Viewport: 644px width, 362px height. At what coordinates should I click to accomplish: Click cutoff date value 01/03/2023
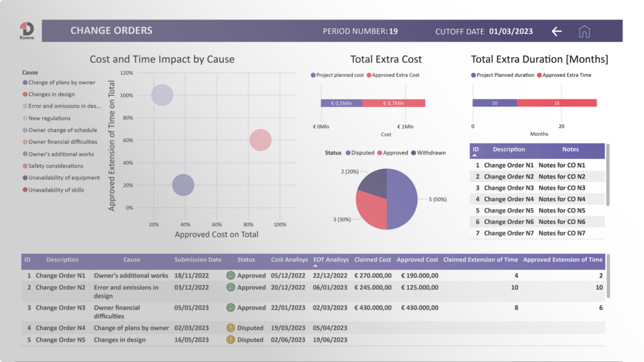(x=511, y=31)
